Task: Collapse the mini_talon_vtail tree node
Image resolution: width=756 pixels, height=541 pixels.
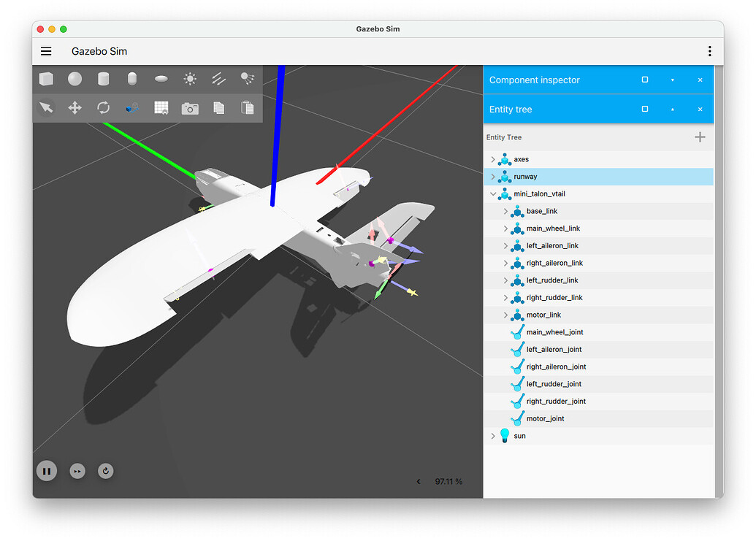Action: click(493, 194)
